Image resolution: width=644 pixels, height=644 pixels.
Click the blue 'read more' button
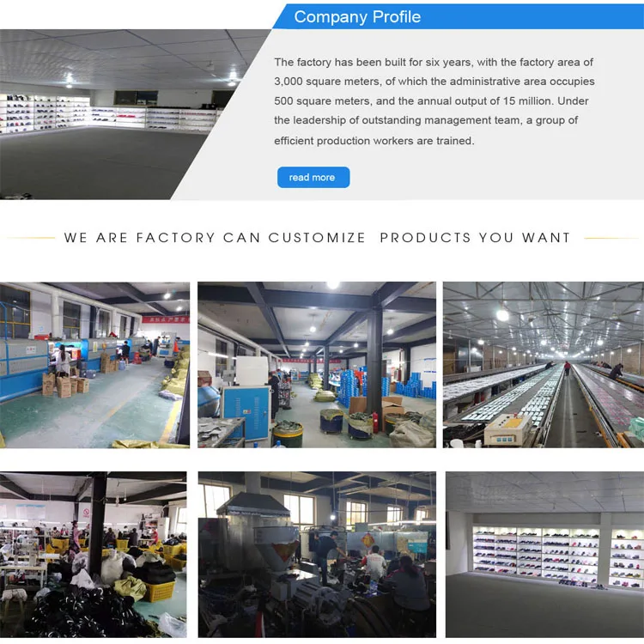point(313,178)
